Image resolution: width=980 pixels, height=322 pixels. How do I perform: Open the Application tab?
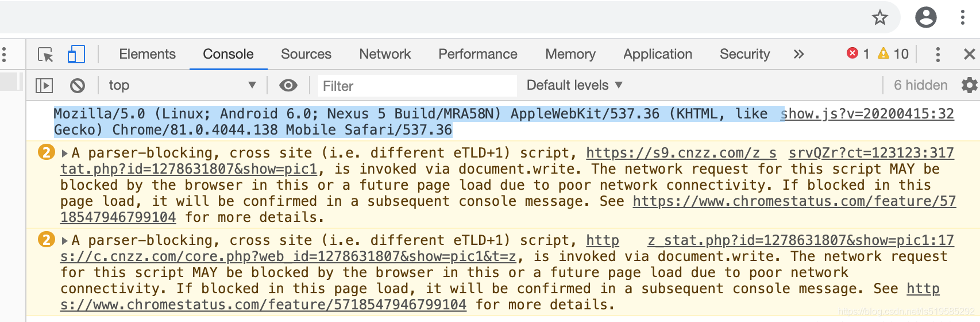pyautogui.click(x=658, y=54)
